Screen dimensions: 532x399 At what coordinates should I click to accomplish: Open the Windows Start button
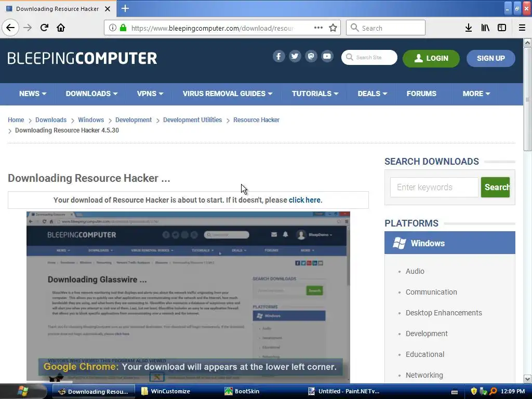coord(22,391)
